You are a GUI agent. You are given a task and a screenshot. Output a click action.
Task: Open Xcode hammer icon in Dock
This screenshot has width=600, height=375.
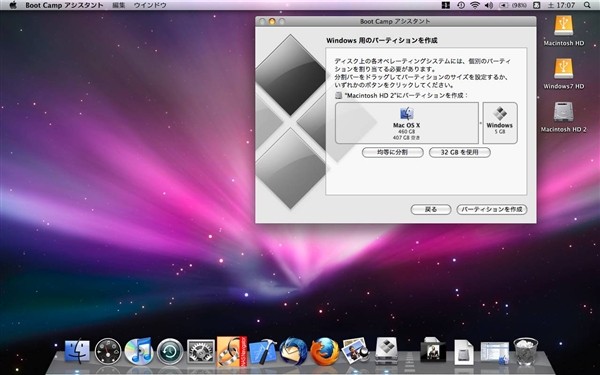click(x=263, y=352)
